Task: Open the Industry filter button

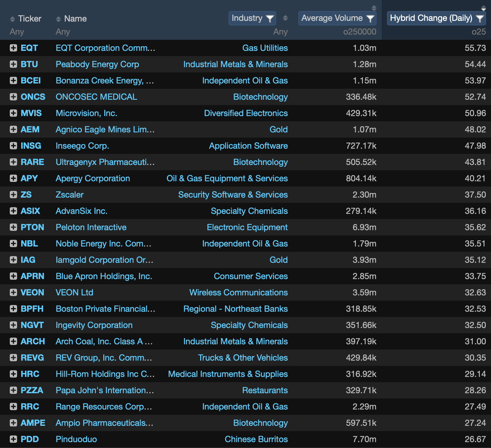Action: click(x=252, y=18)
